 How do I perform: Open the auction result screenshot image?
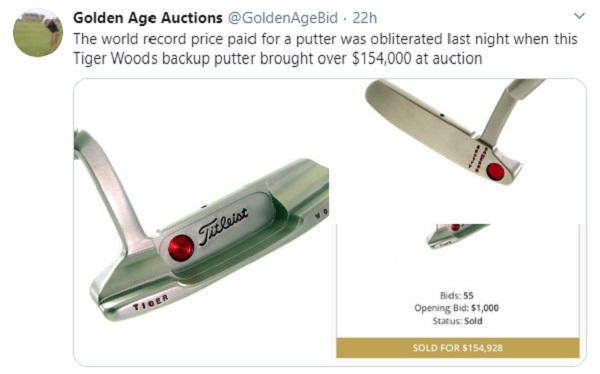click(x=458, y=291)
